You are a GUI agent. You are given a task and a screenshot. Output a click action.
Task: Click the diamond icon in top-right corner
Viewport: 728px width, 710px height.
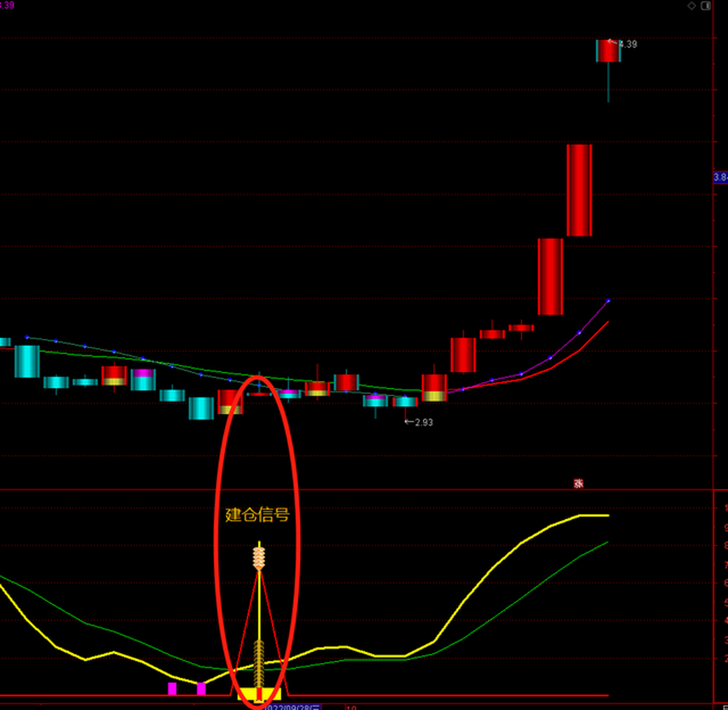(x=691, y=6)
